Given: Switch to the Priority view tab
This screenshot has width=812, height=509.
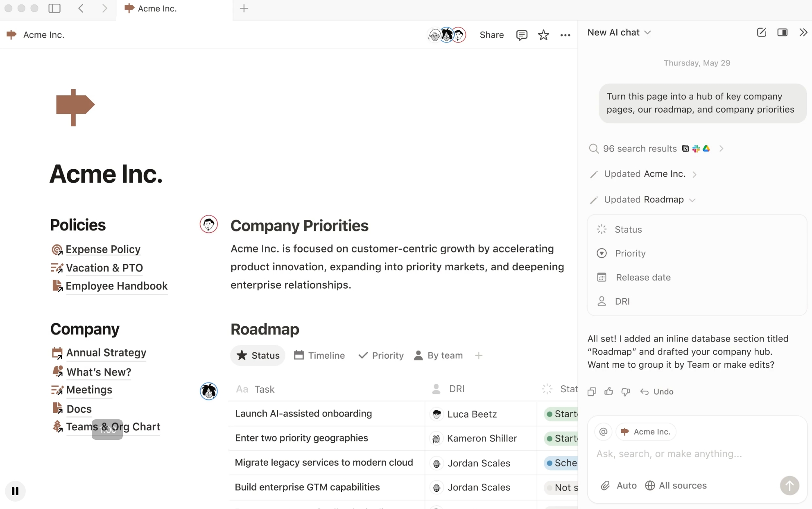Looking at the screenshot, I should (x=381, y=355).
